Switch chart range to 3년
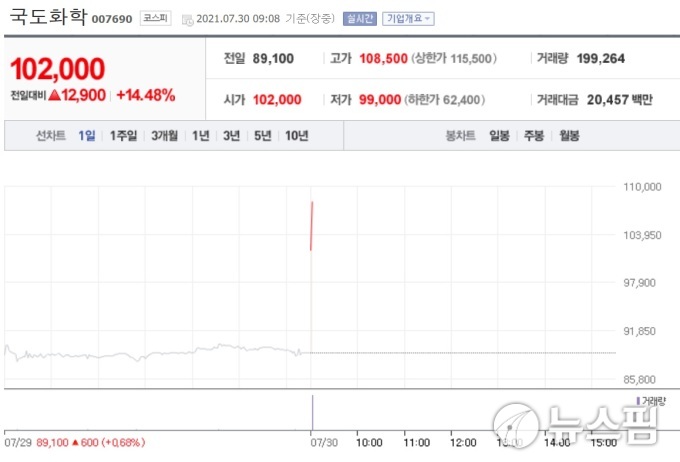680x462 pixels. pos(232,136)
